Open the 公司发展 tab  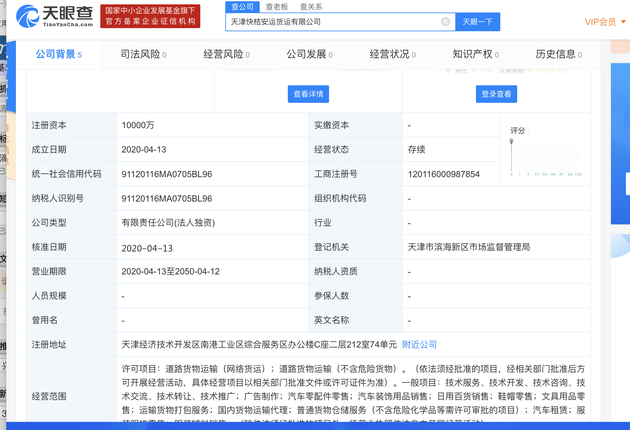click(x=309, y=54)
